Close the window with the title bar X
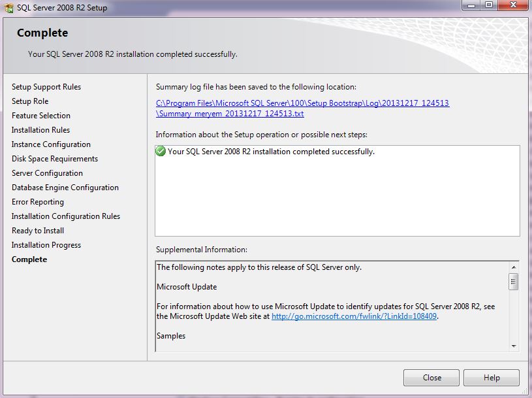The width and height of the screenshot is (532, 398). tap(513, 5)
